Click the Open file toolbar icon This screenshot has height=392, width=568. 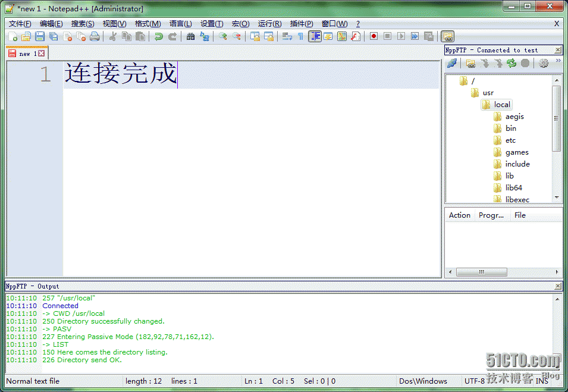(x=26, y=36)
